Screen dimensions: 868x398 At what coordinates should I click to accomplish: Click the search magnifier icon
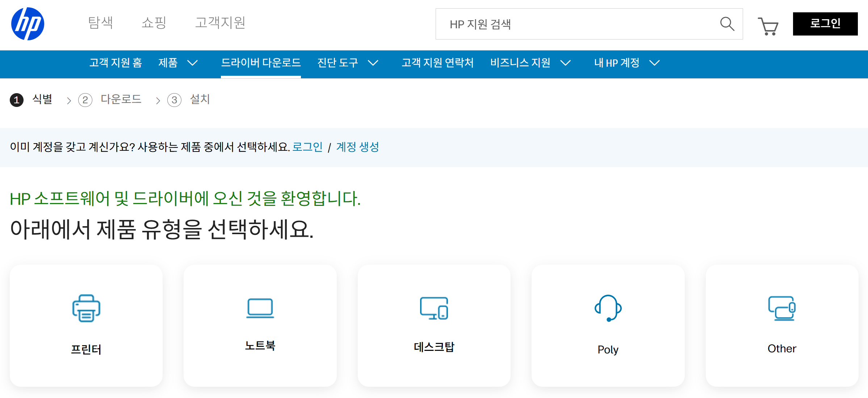tap(727, 24)
